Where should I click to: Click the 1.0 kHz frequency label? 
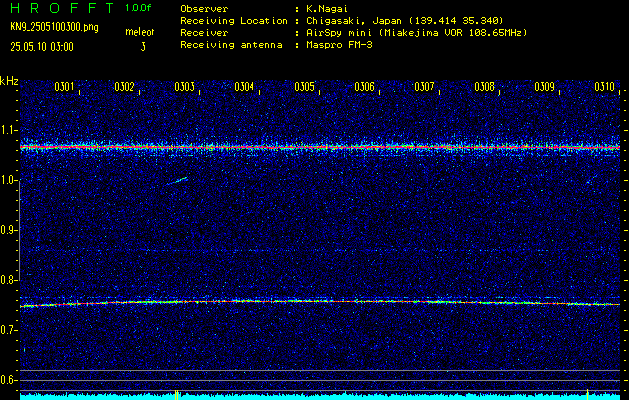coord(8,181)
